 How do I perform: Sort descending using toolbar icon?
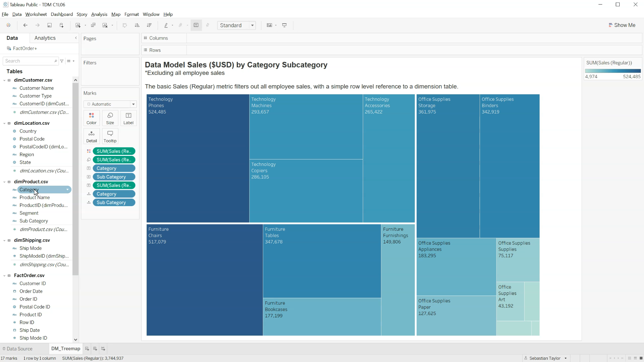tap(149, 25)
